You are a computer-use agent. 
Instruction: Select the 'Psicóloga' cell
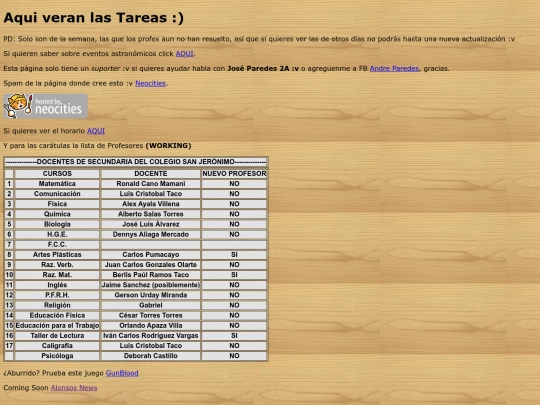tap(57, 356)
